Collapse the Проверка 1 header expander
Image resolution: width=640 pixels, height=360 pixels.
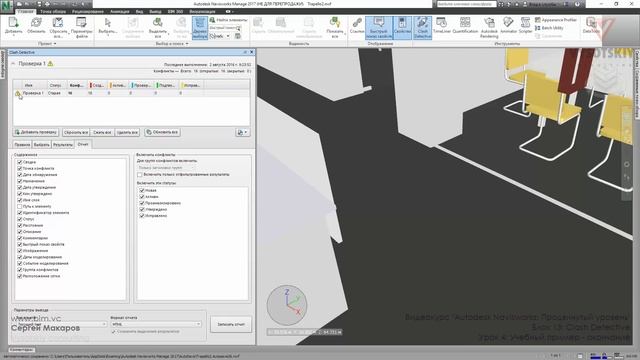point(13,64)
